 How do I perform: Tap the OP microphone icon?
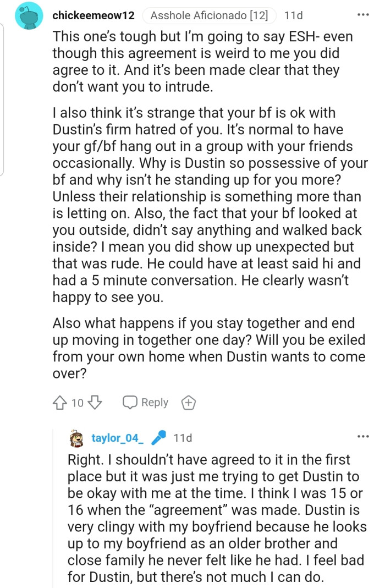point(158,438)
